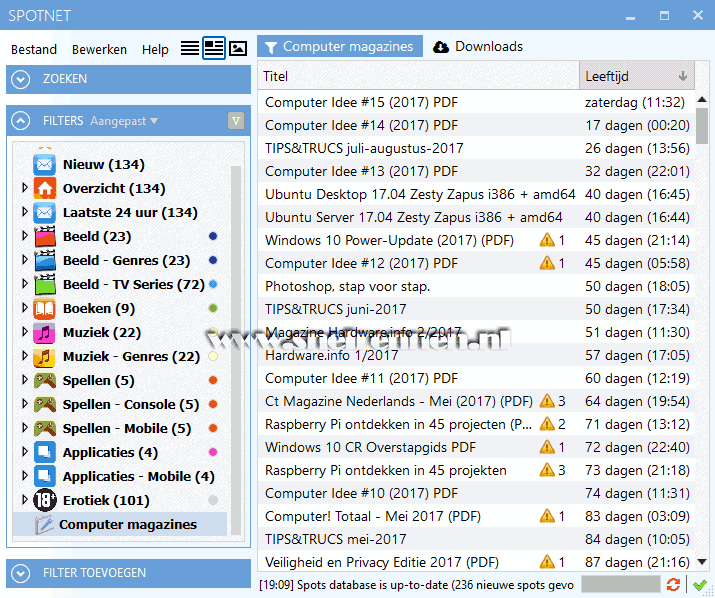Click the refresh spots icon in status bar
715x598 pixels.
pos(674,584)
